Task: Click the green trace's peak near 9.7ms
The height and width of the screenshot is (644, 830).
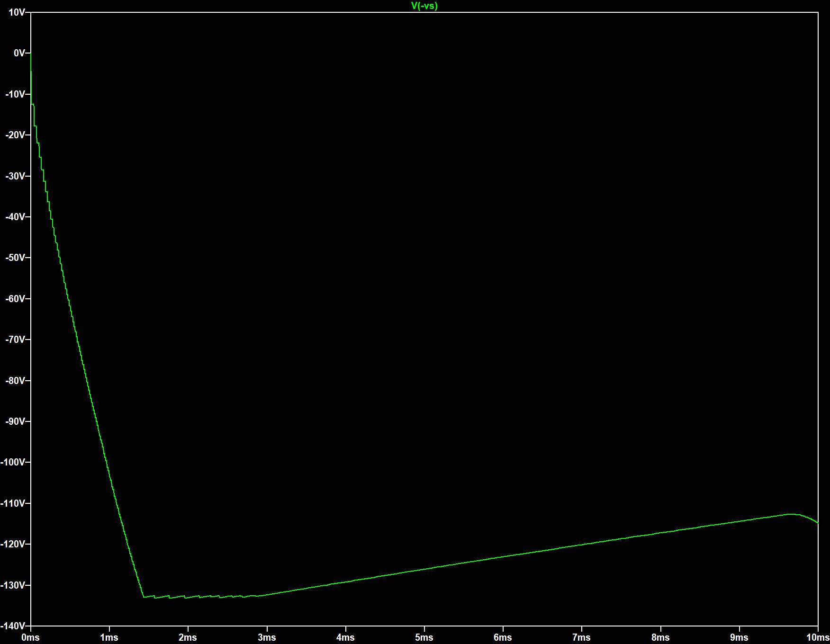Action: click(x=791, y=514)
